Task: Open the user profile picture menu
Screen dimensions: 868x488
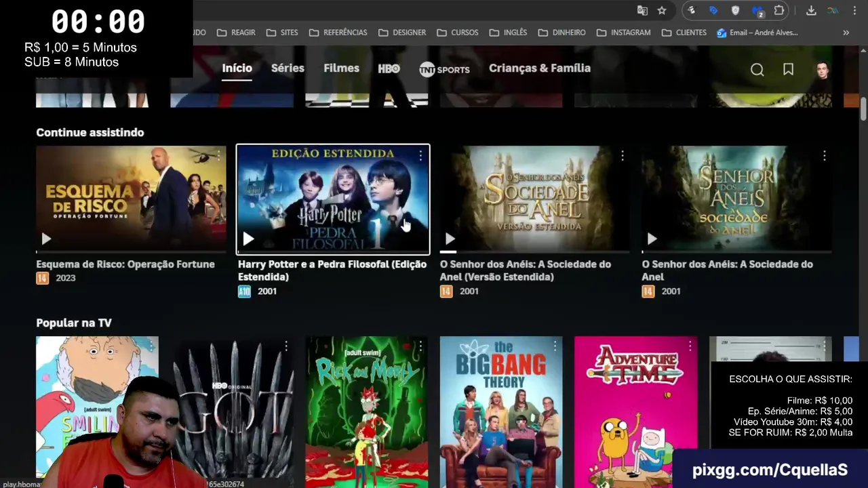Action: (822, 69)
